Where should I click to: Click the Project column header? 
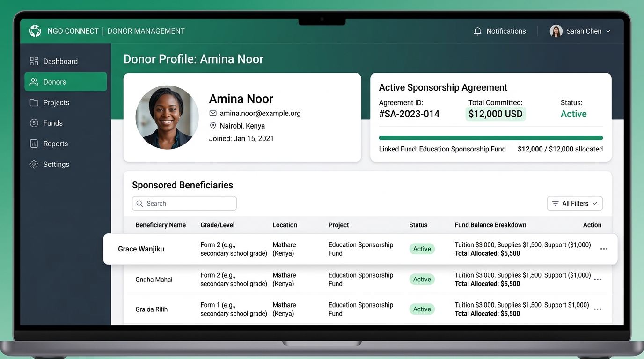(339, 225)
